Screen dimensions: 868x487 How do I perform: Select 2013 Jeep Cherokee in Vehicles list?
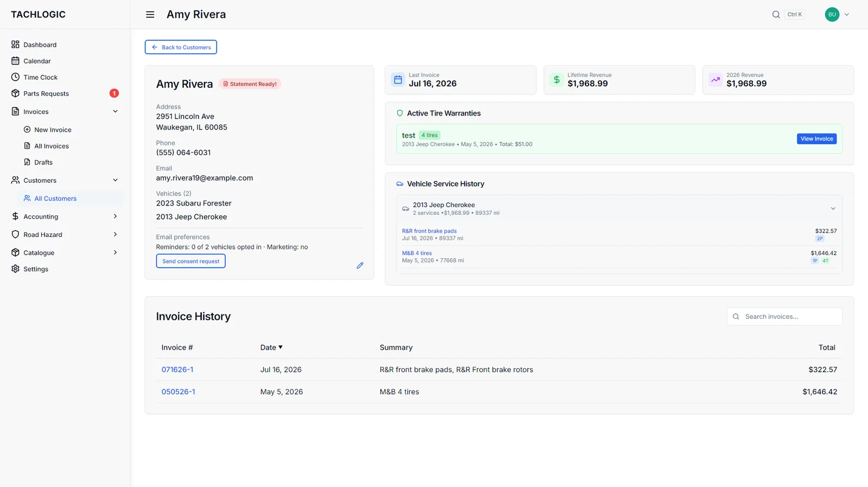click(x=192, y=217)
